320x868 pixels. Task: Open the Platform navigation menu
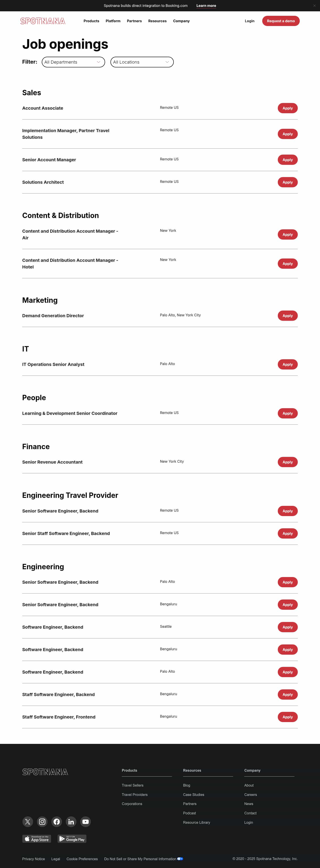point(113,21)
